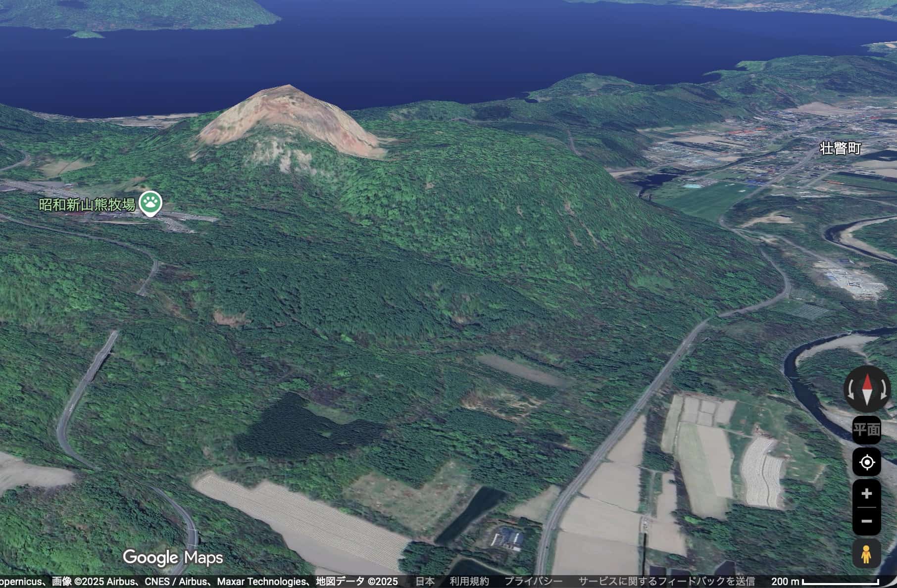Zoom out with the minus button
This screenshot has width=897, height=588.
(867, 521)
